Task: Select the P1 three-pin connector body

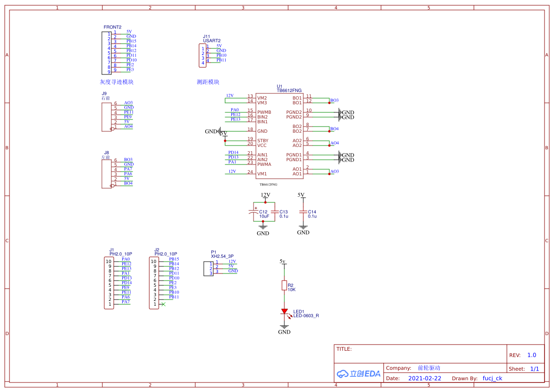Action: (x=209, y=269)
